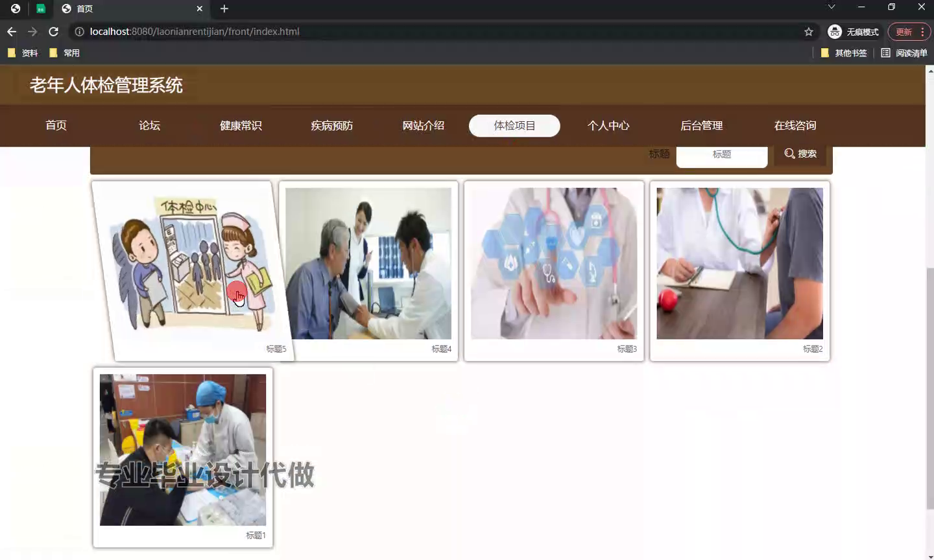The height and width of the screenshot is (560, 934).
Task: Open the incognito mode indicator (无痕模式)
Action: 853,32
